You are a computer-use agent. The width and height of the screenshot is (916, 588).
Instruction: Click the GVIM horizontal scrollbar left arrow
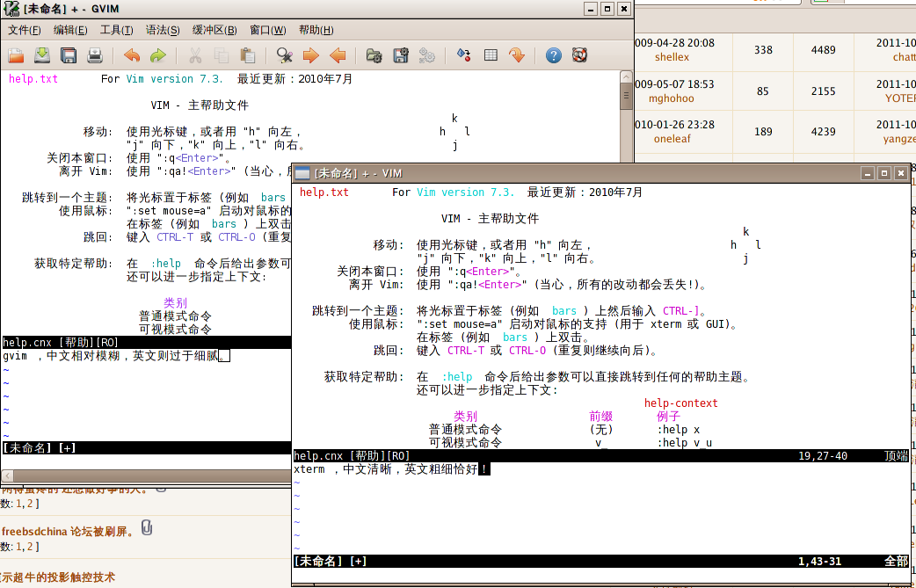(8, 475)
